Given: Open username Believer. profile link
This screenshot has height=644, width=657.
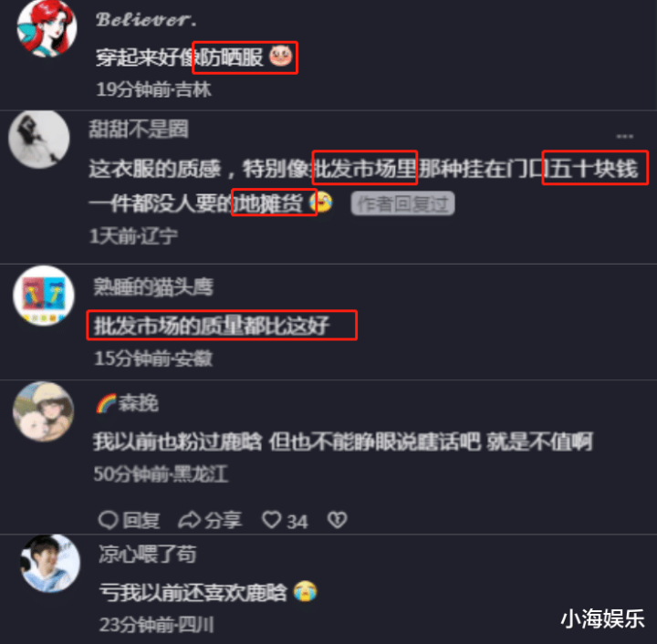Looking at the screenshot, I should click(x=146, y=19).
